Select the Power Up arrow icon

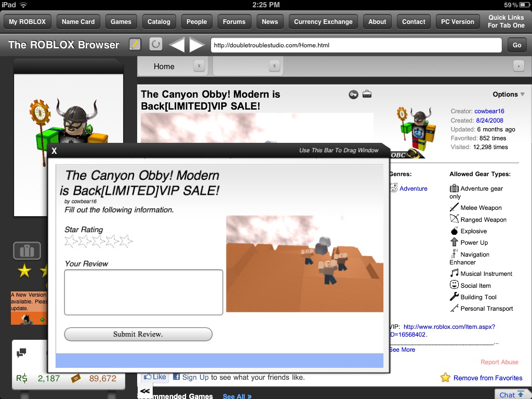click(454, 242)
